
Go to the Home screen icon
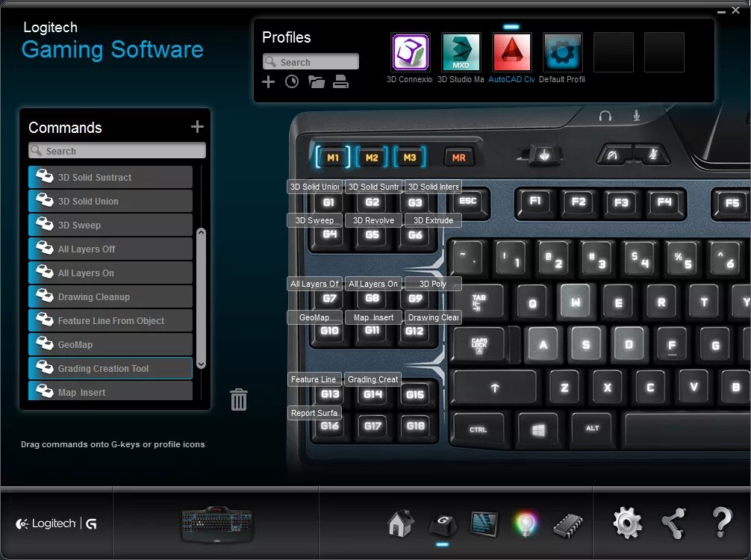point(400,523)
